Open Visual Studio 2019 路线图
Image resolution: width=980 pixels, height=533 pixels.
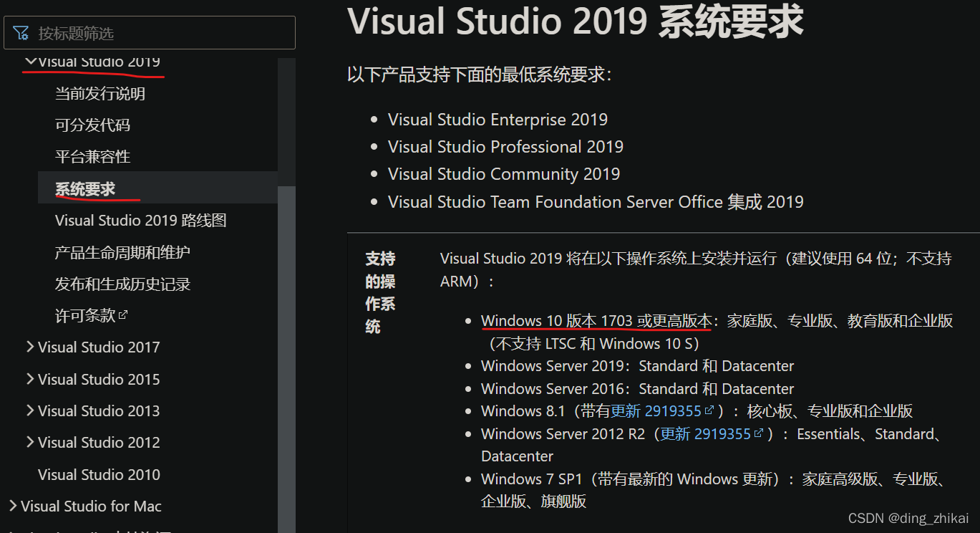141,220
